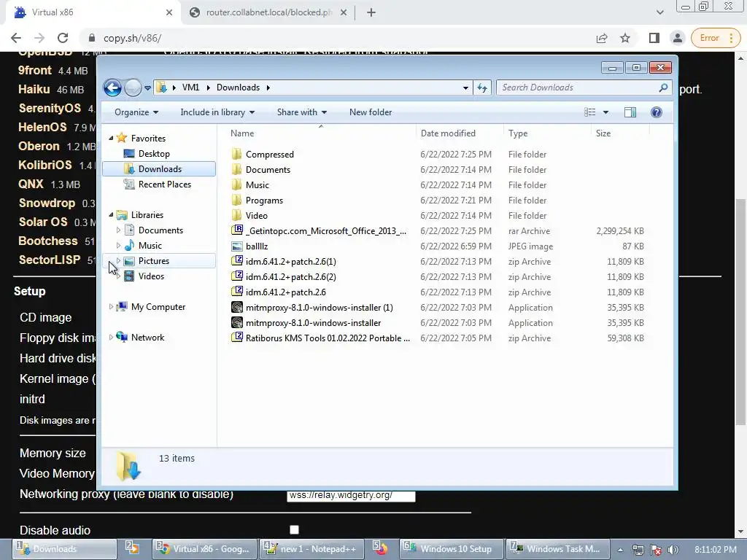Screen dimensions: 747x560
Task: Click the ballllz JPEG image icon
Action: tap(237, 246)
